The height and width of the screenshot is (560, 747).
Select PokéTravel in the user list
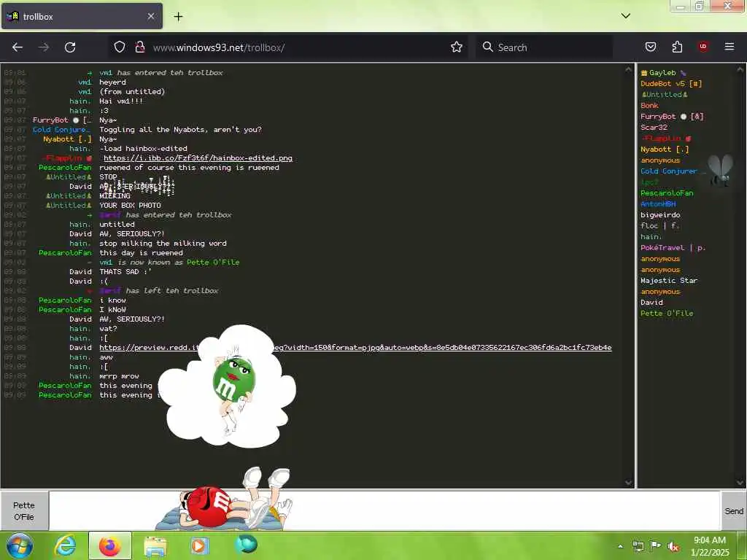673,248
